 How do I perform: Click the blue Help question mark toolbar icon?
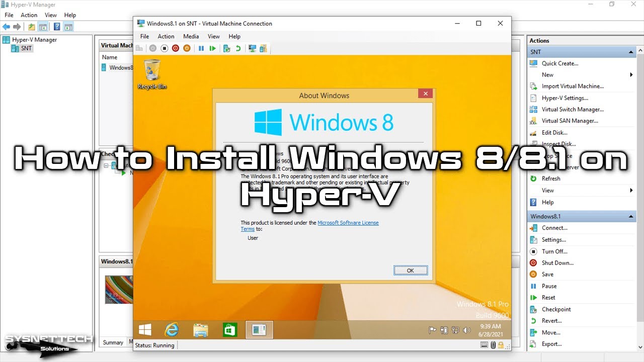(57, 27)
